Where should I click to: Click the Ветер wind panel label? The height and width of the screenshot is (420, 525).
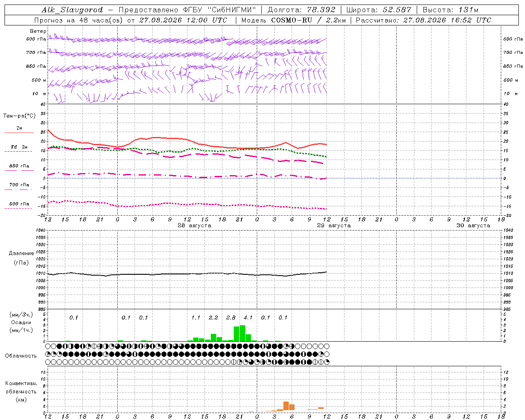38,31
